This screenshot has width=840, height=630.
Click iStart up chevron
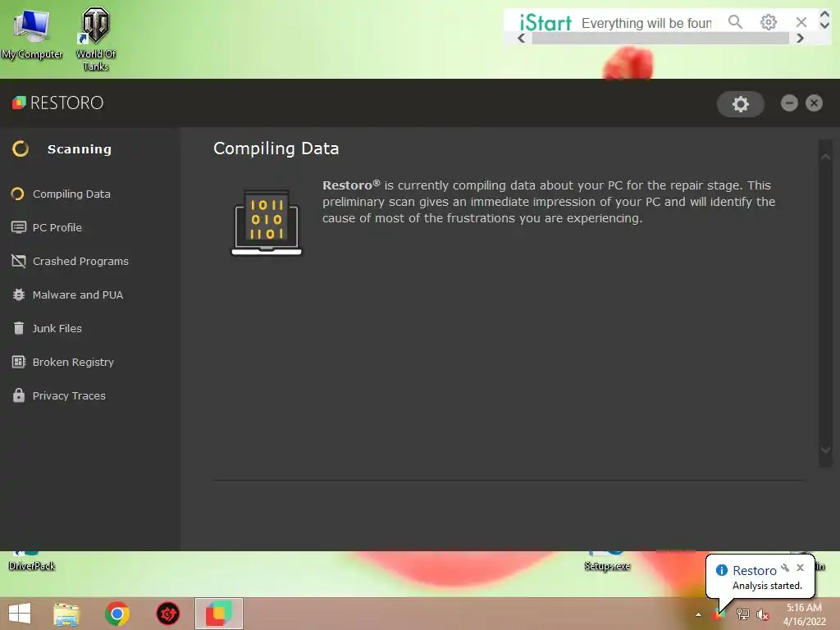click(825, 15)
